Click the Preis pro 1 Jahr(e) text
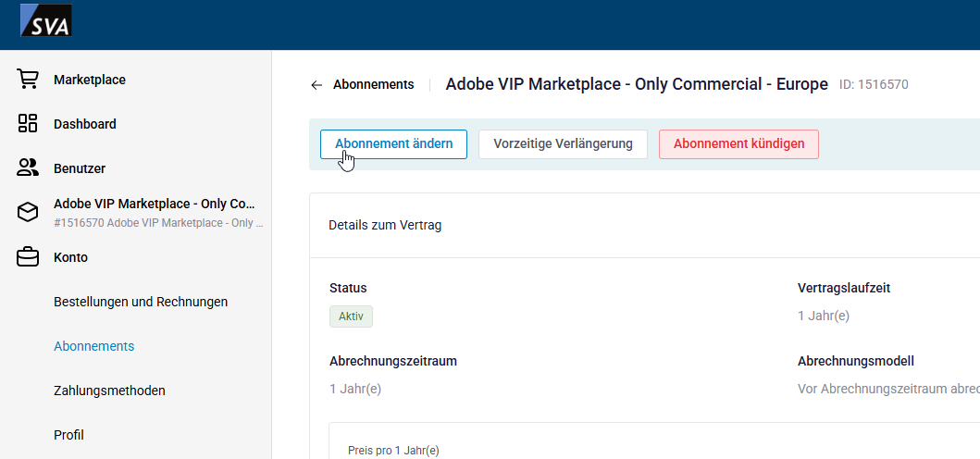The height and width of the screenshot is (459, 980). click(x=393, y=451)
